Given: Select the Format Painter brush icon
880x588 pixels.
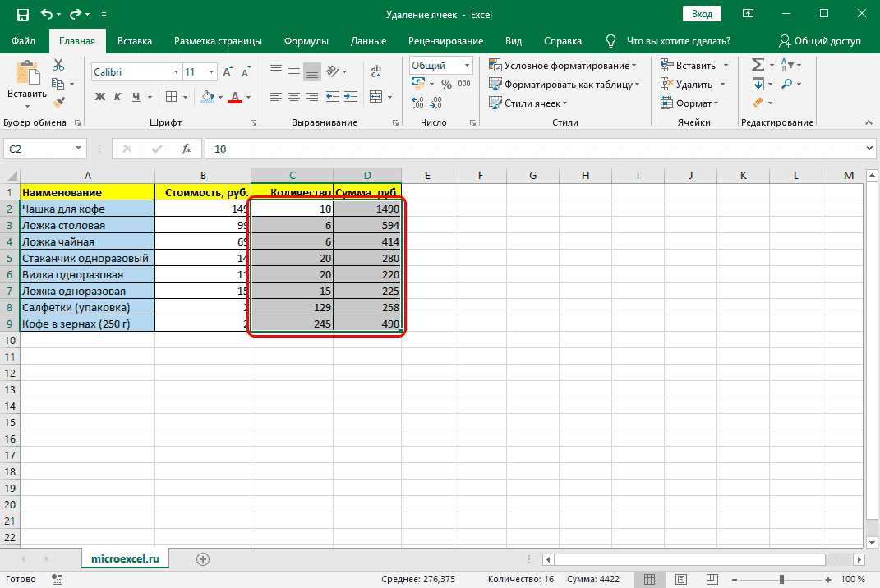Looking at the screenshot, I should 58,103.
